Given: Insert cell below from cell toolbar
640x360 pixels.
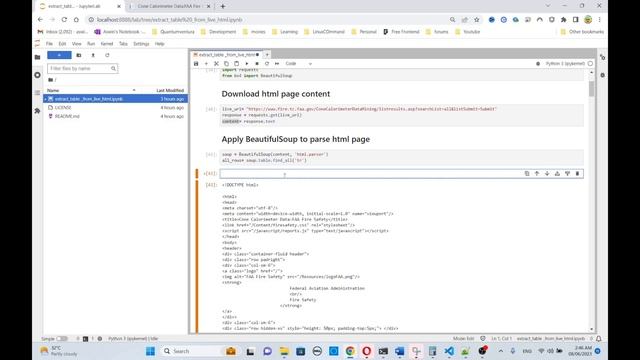Looking at the screenshot, I should (567, 173).
